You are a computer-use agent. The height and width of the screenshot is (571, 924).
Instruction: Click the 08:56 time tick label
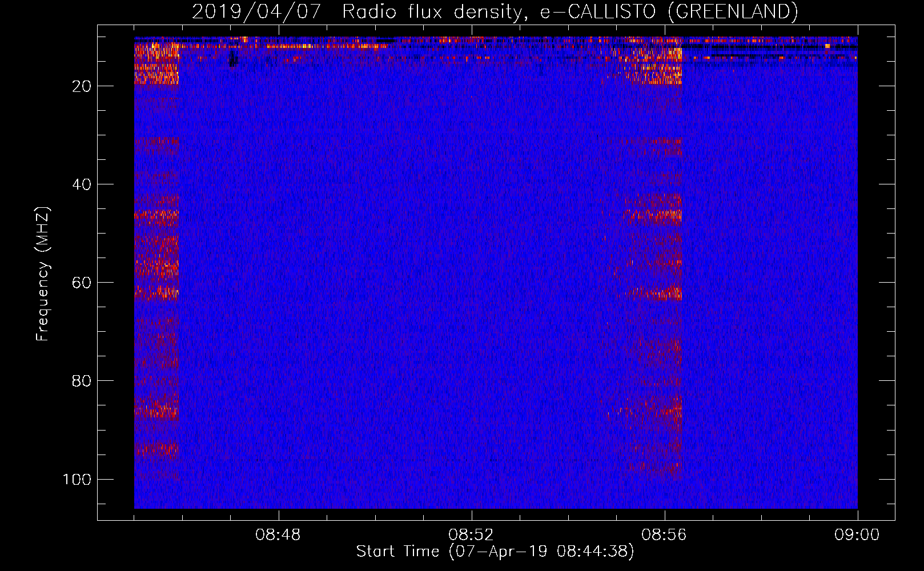click(x=664, y=535)
